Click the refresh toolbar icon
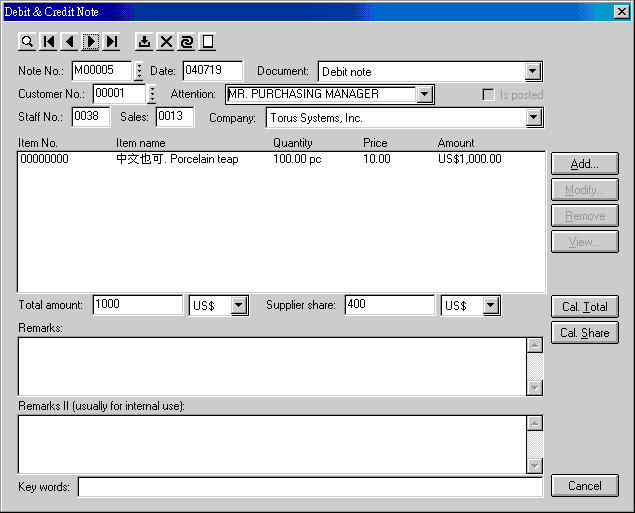The image size is (635, 513). point(187,42)
